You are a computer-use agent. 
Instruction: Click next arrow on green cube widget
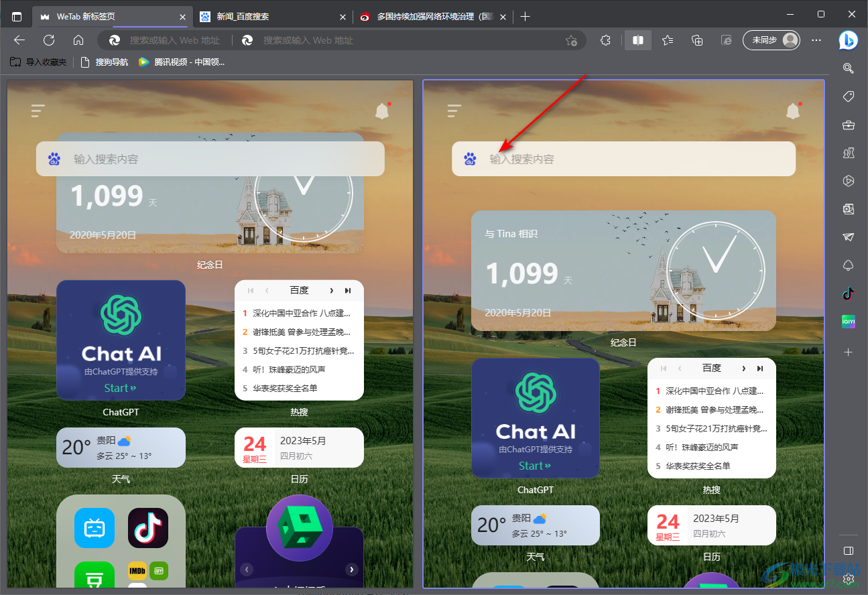[351, 570]
